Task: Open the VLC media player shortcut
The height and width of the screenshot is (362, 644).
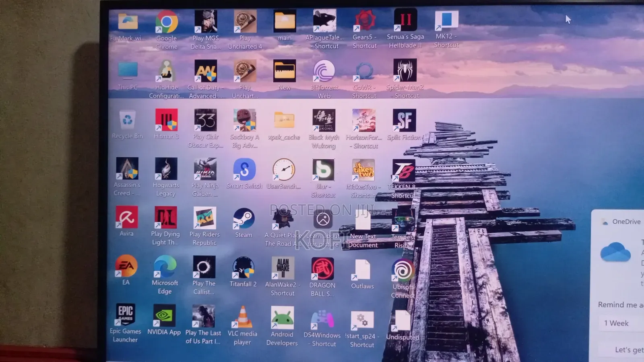Action: coord(242,317)
